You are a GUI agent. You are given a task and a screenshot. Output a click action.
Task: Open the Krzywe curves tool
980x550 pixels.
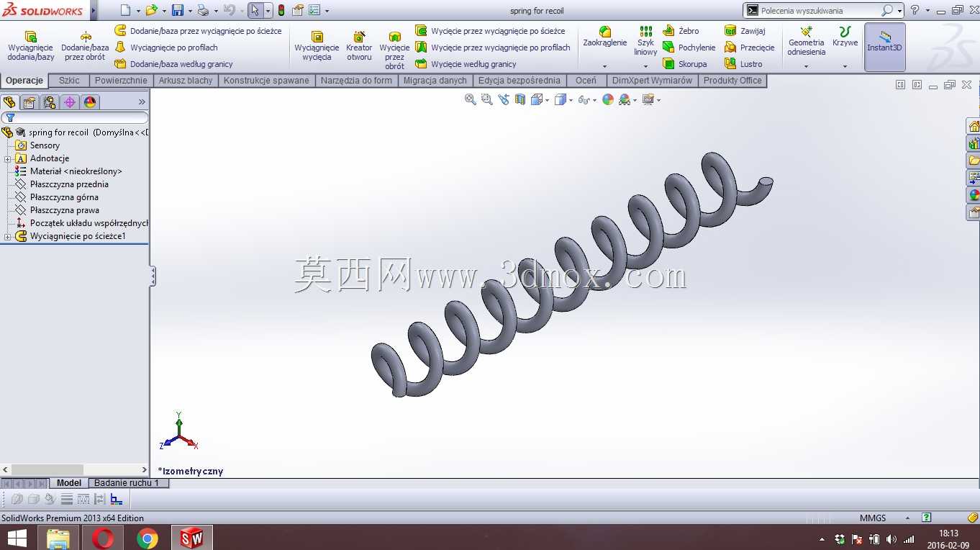(845, 37)
